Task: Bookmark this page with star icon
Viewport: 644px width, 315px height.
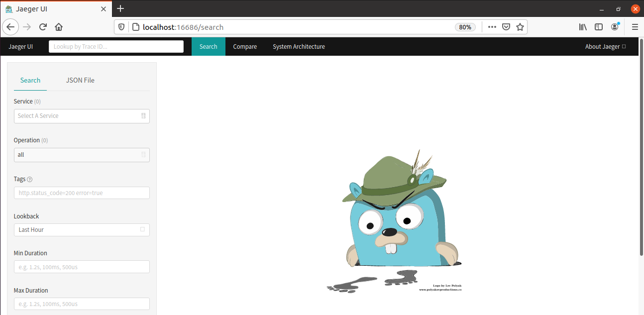Action: 520,27
